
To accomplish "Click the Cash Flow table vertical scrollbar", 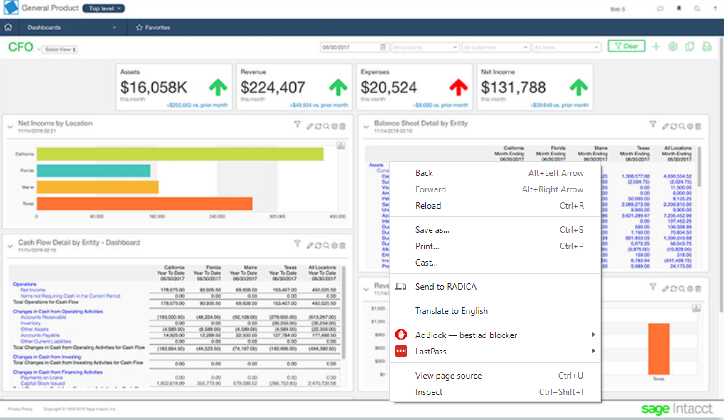I will click(x=343, y=312).
